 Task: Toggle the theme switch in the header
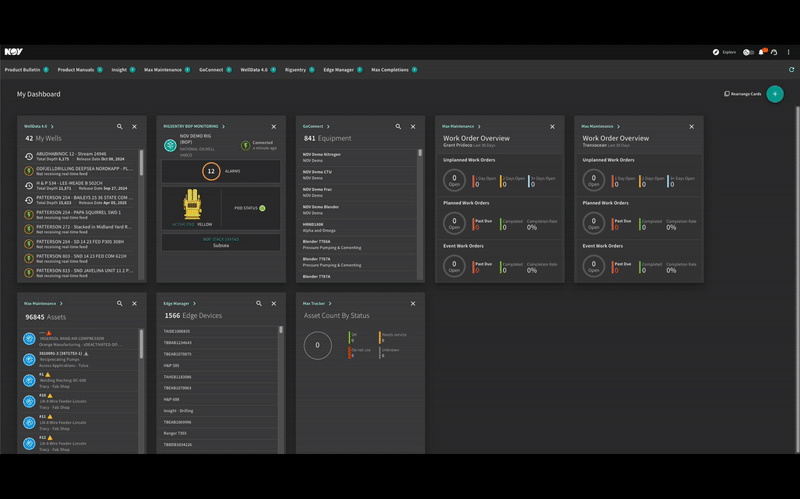(x=748, y=52)
